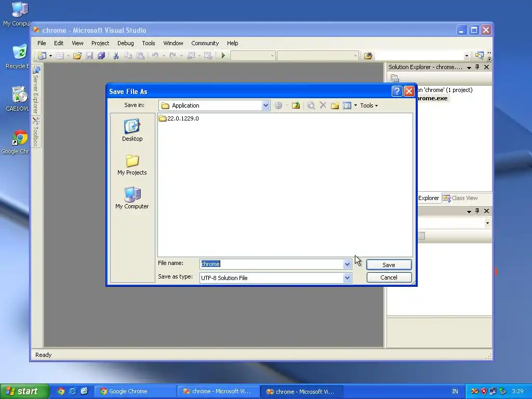Open the Help menu
Screen dimensions: 532x399
232,43
